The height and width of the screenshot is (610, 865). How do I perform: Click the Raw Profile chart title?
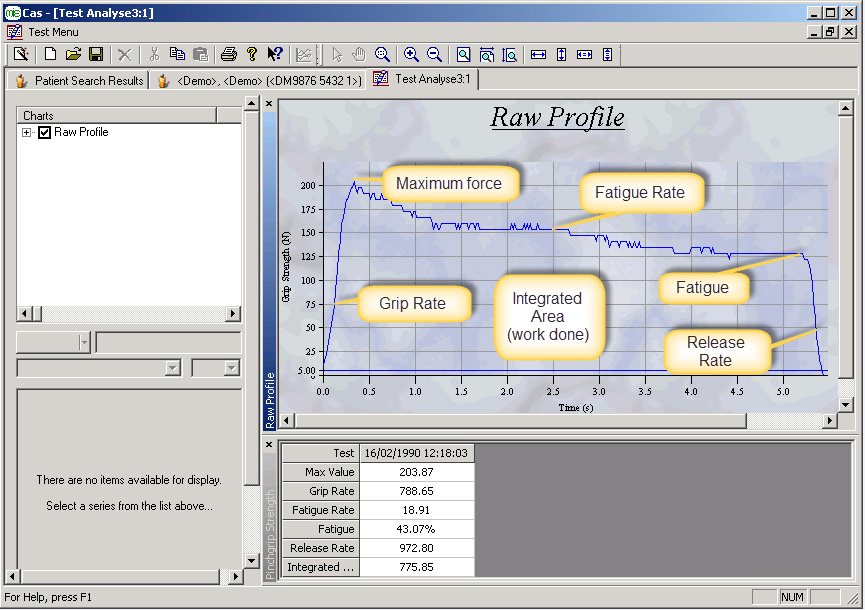pos(557,117)
